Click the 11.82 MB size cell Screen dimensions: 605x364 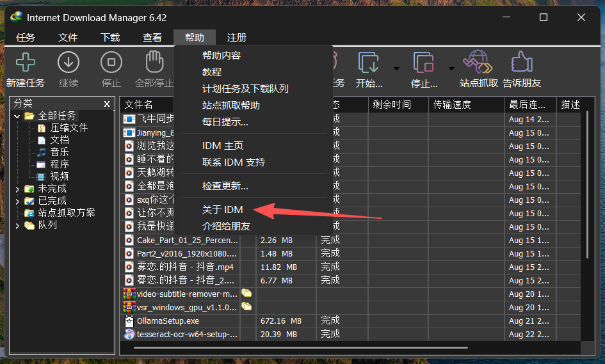(x=278, y=267)
